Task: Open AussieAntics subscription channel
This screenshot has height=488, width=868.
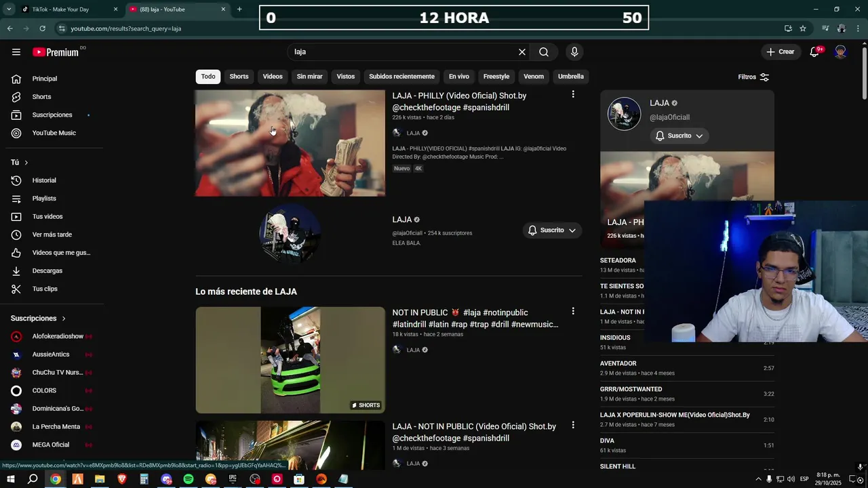Action: pos(52,354)
